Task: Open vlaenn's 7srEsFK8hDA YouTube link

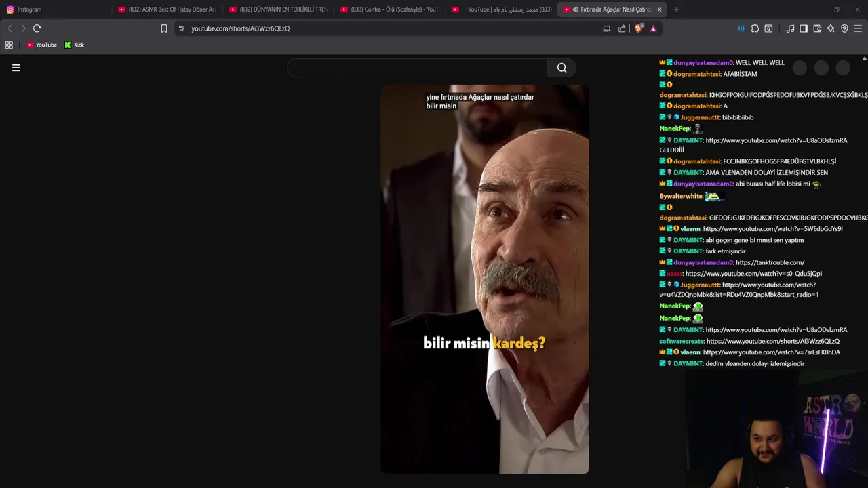Action: click(x=771, y=352)
